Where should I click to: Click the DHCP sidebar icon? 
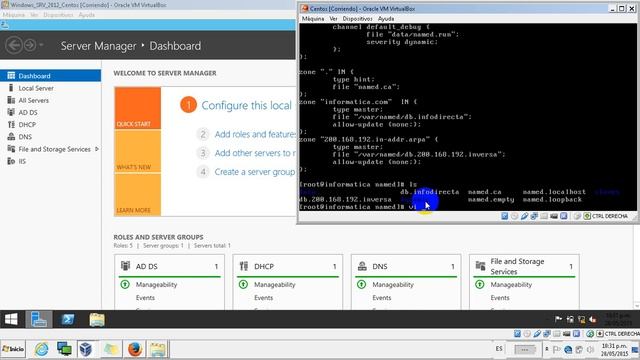11,124
